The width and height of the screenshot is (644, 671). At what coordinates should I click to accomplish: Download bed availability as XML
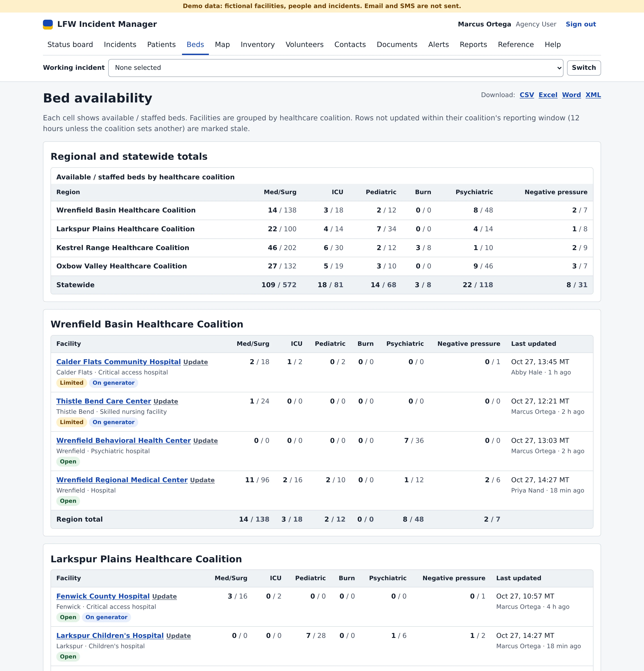pos(593,95)
